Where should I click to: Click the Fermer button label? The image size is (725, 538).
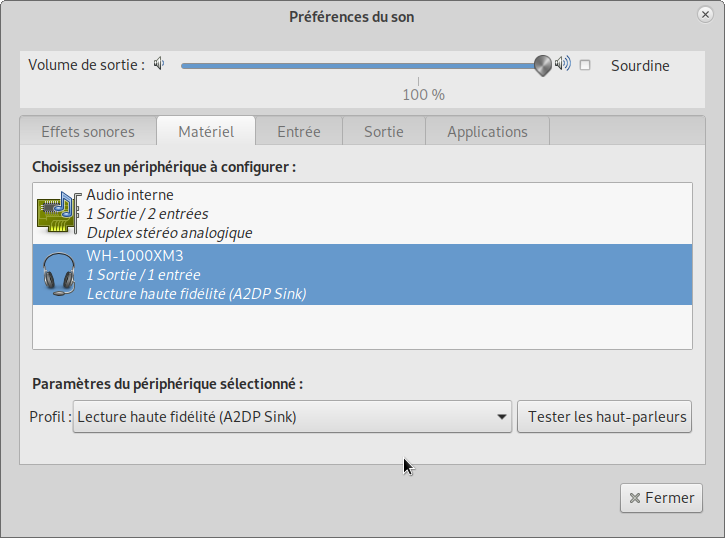coord(669,498)
